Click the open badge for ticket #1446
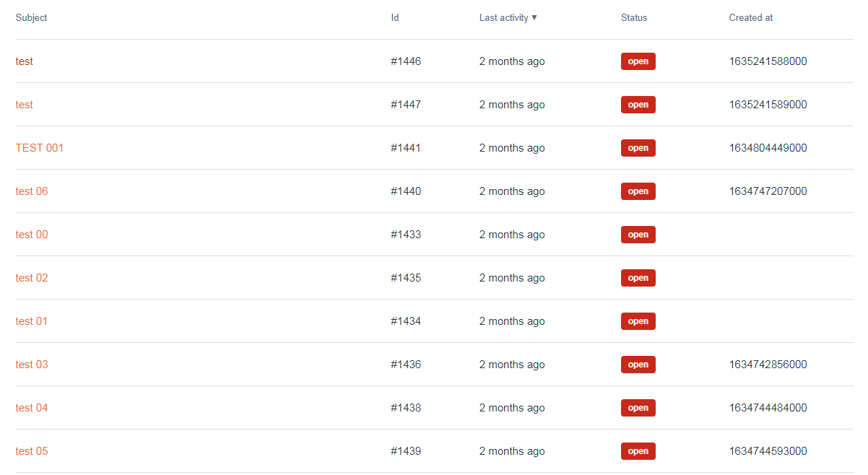The image size is (868, 475). (x=638, y=61)
